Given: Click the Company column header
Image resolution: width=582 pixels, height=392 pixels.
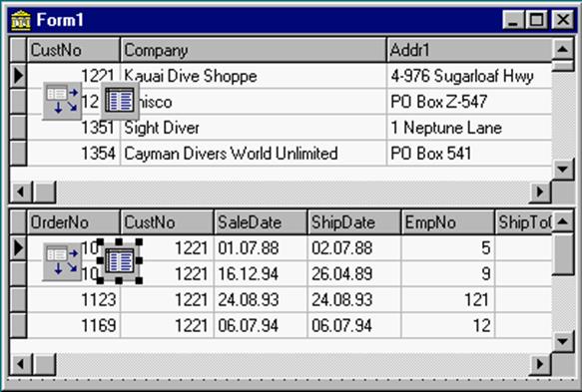Looking at the screenshot, I should pos(254,50).
